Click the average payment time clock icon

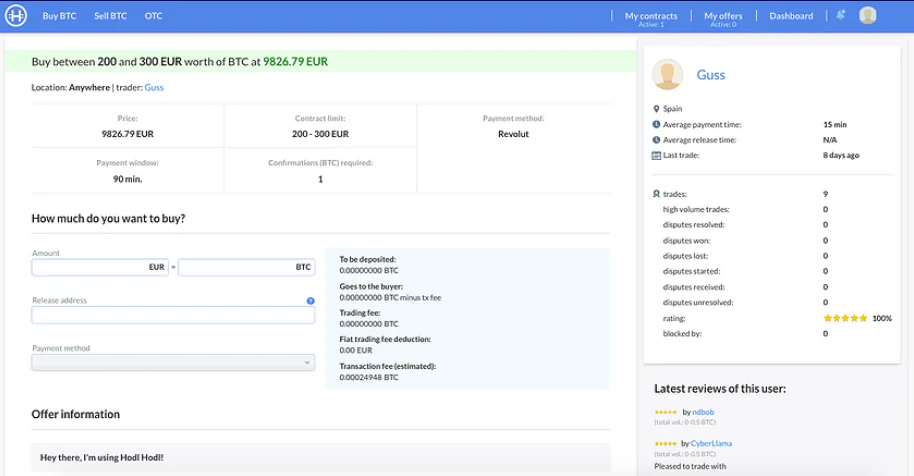pyautogui.click(x=656, y=124)
